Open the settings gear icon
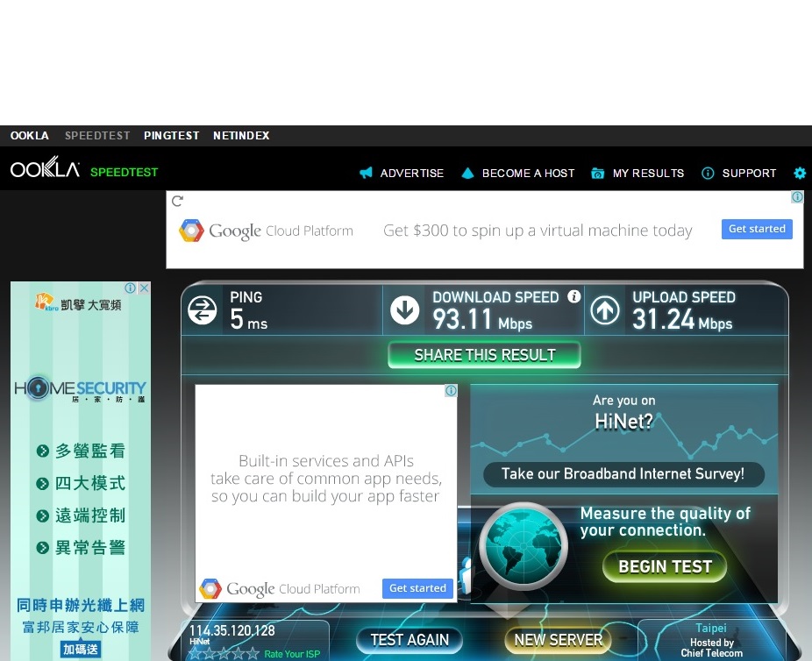 (800, 173)
